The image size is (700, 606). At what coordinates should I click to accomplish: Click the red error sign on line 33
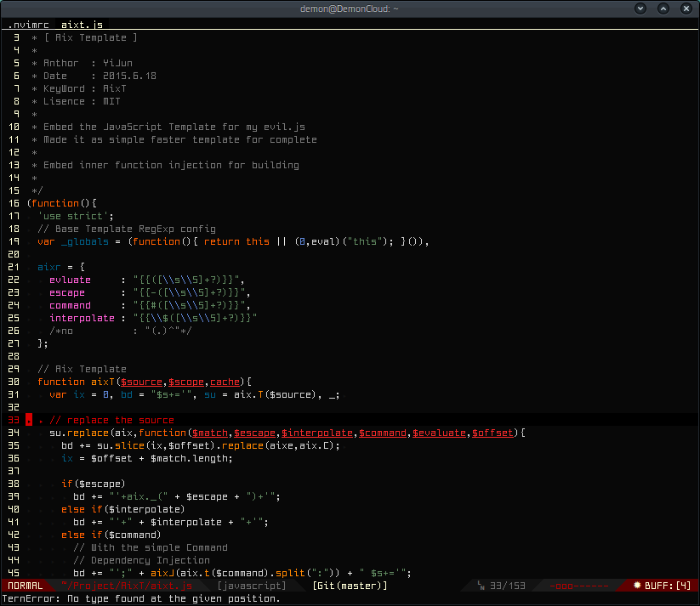(x=29, y=420)
